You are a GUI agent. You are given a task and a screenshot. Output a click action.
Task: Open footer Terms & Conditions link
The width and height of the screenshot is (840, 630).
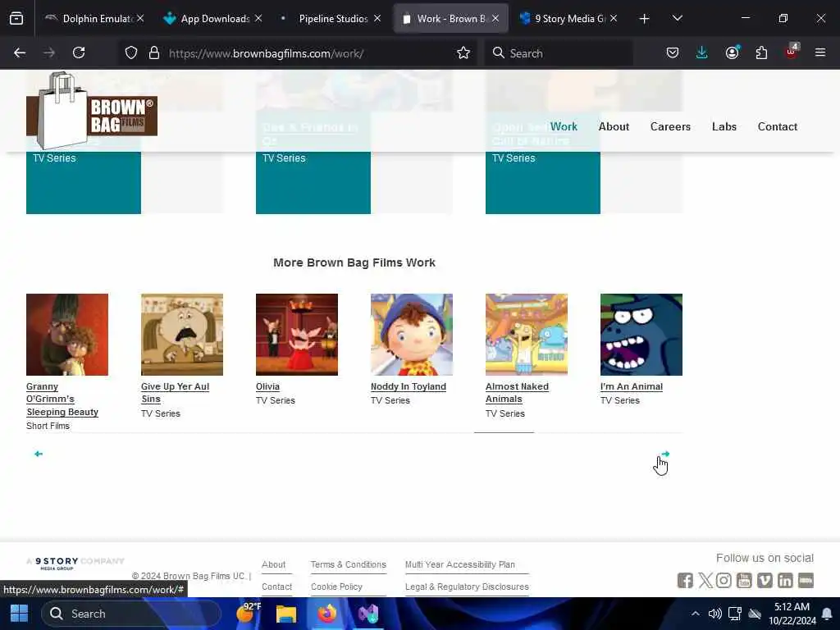pos(348,564)
